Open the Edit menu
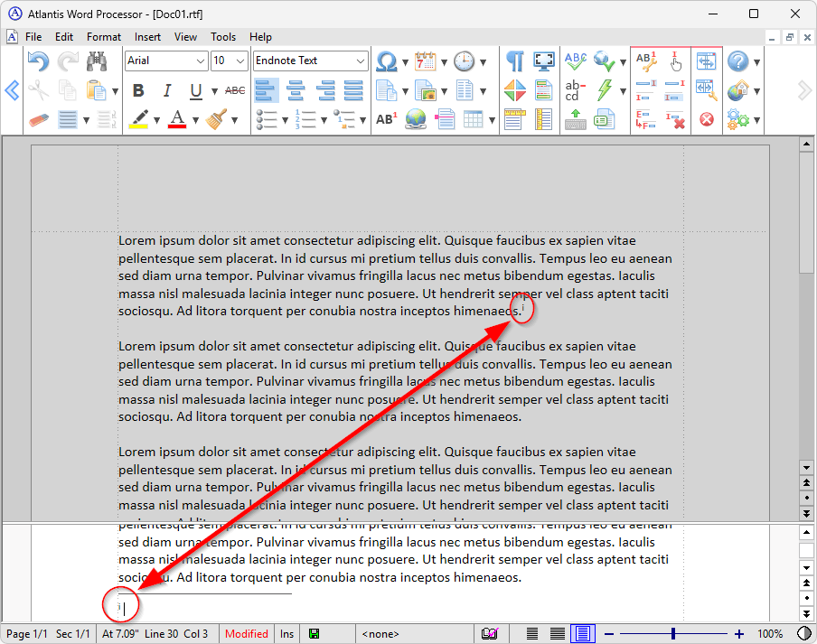Image resolution: width=817 pixels, height=644 pixels. coord(64,37)
